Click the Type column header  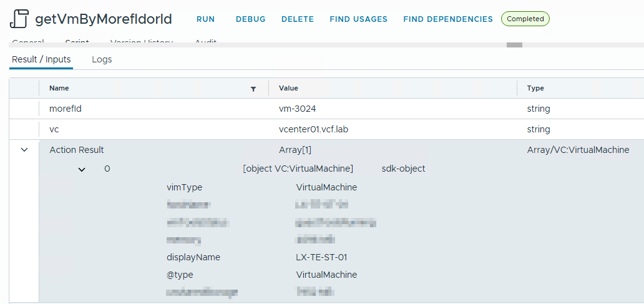pos(535,88)
